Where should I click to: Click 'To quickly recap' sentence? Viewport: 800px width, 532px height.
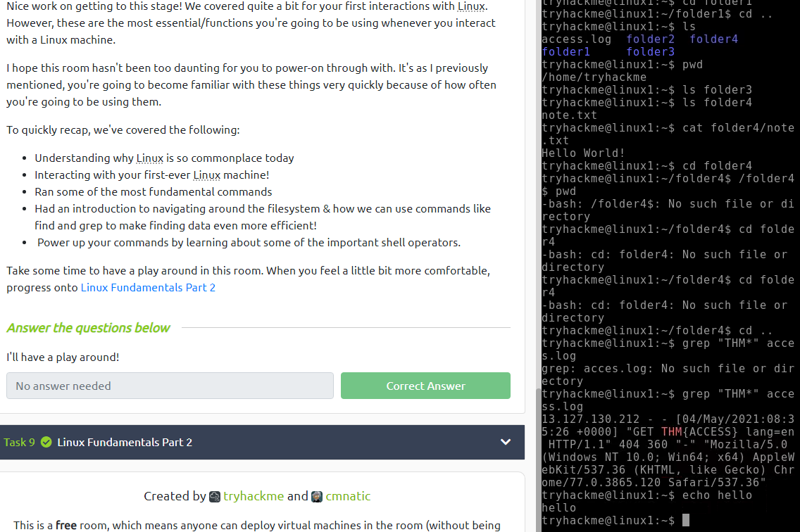coord(123,129)
